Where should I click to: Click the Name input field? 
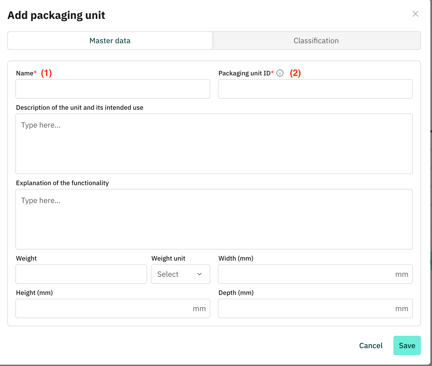point(113,89)
